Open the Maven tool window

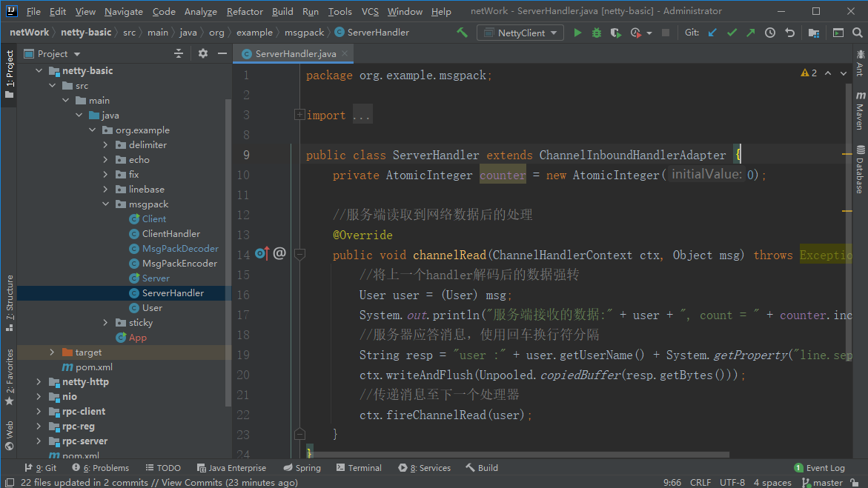(861, 110)
